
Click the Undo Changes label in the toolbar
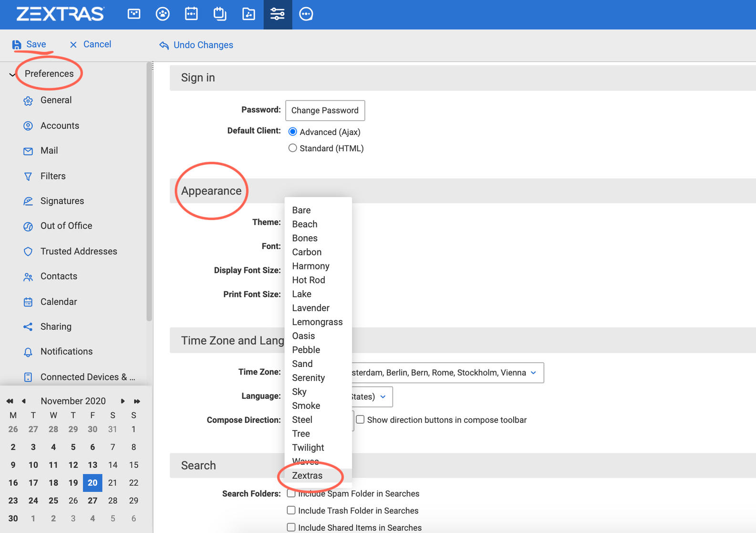[203, 45]
